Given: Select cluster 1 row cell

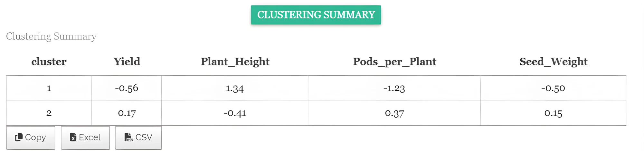Looking at the screenshot, I should [x=49, y=88].
